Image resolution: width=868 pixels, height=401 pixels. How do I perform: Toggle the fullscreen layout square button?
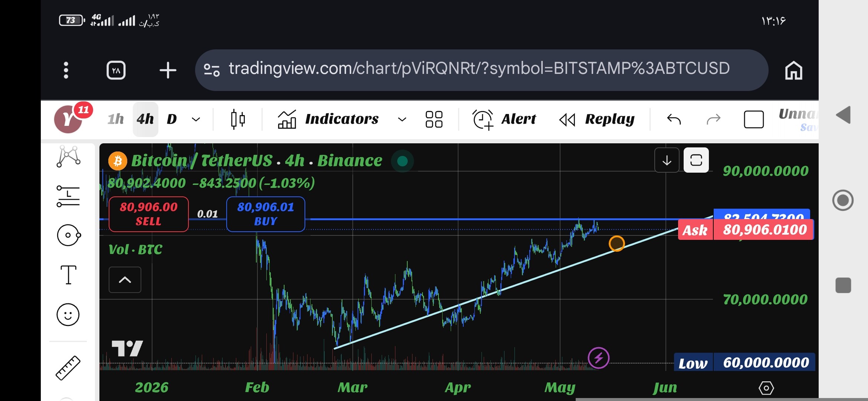[754, 119]
